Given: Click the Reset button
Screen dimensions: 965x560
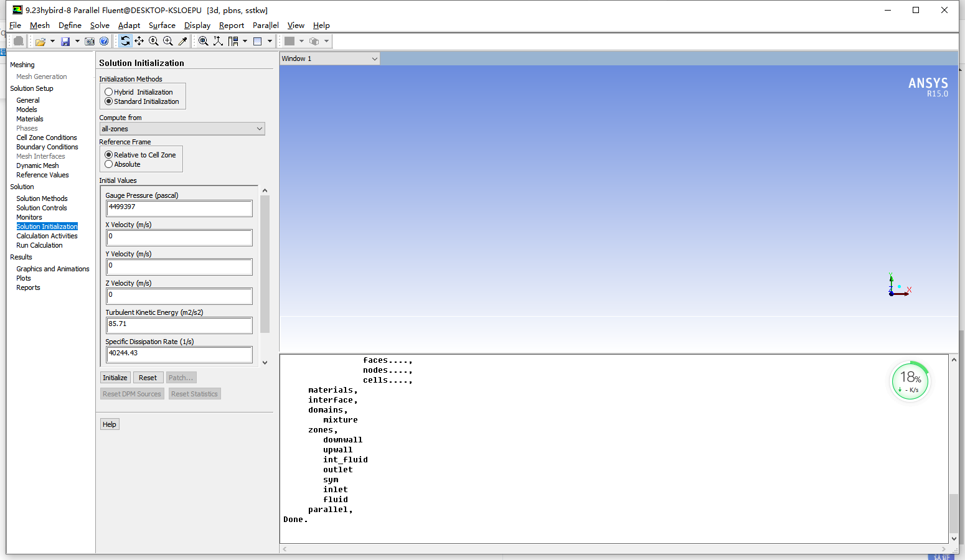Looking at the screenshot, I should click(x=148, y=378).
